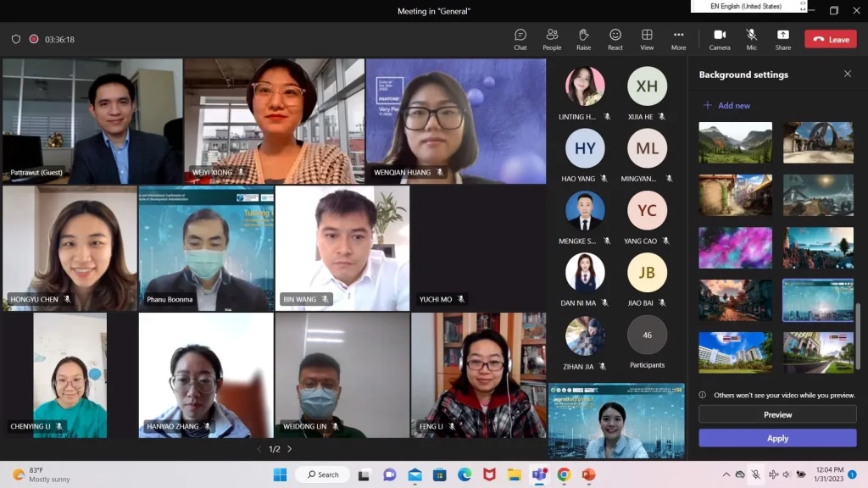
Task: Click Add new to upload a background
Action: 727,104
